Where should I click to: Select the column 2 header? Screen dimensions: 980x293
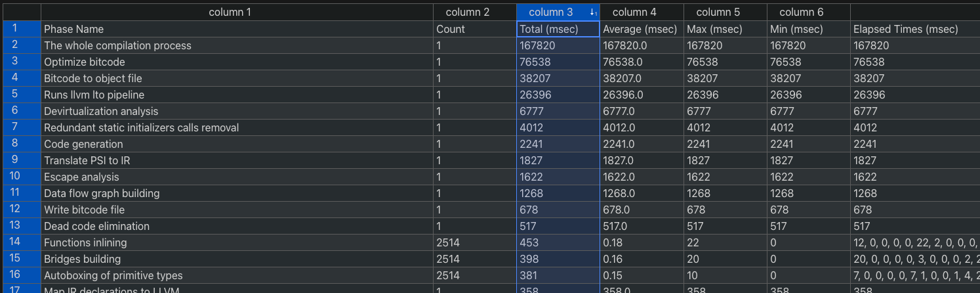point(467,12)
